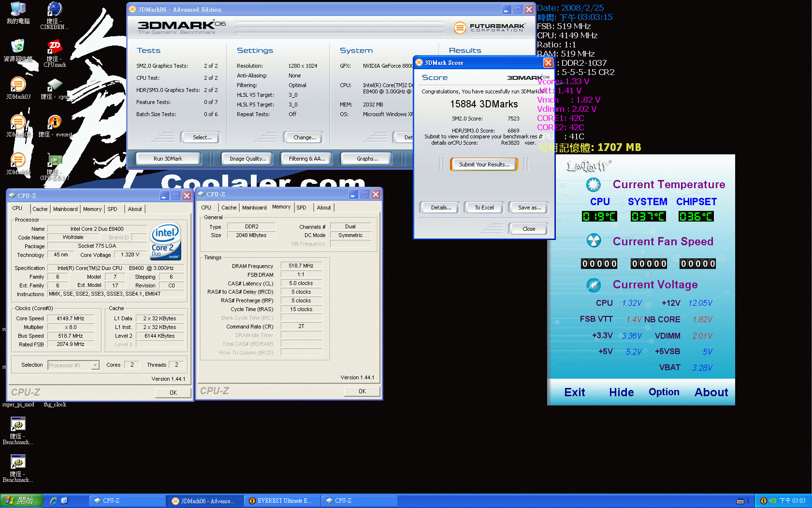The image size is (812, 508).
Task: Switch to About tab in left CPU-Z
Action: point(135,209)
